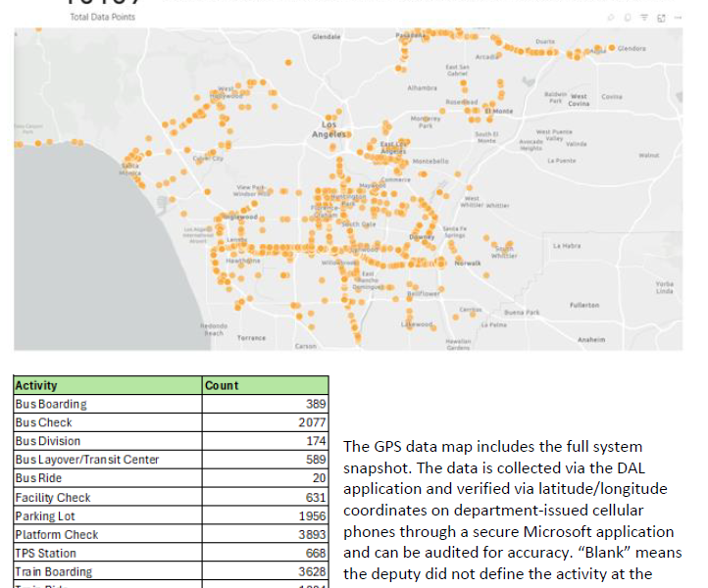708x588 pixels.
Task: Click the Total Data Points label
Action: tap(102, 18)
